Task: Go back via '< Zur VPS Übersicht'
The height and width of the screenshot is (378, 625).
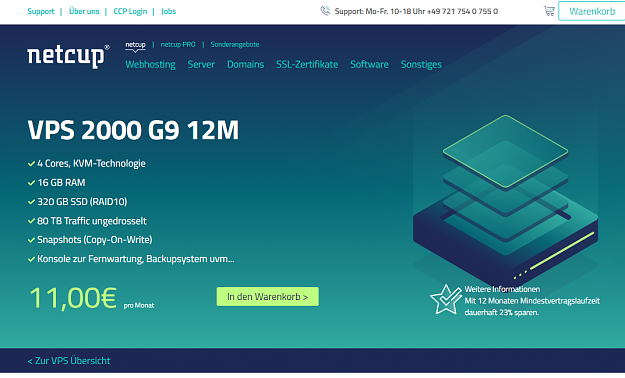Action: (x=69, y=360)
